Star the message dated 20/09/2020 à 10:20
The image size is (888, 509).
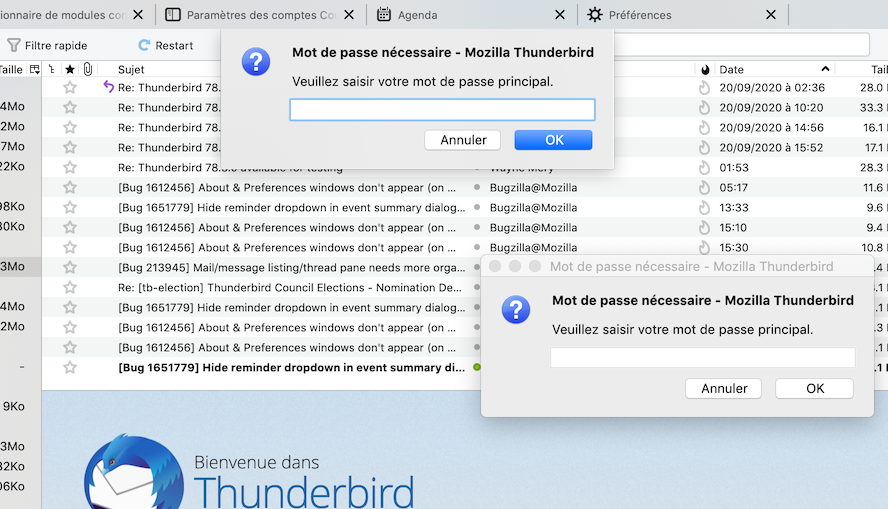pyautogui.click(x=70, y=107)
